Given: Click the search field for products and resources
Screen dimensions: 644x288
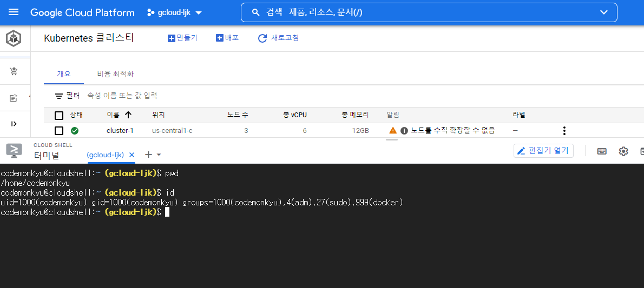Looking at the screenshot, I should pos(429,12).
